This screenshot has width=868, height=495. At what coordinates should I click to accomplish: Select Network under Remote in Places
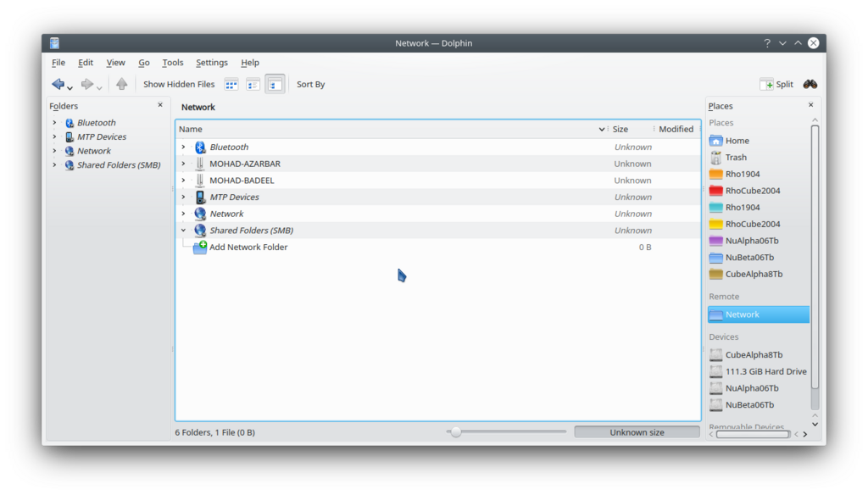click(758, 314)
